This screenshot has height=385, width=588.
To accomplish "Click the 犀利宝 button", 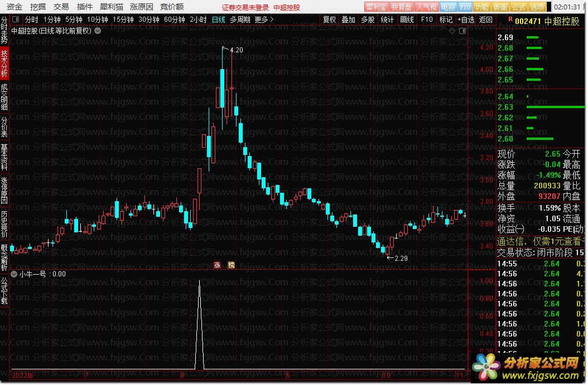I will coord(376,7).
